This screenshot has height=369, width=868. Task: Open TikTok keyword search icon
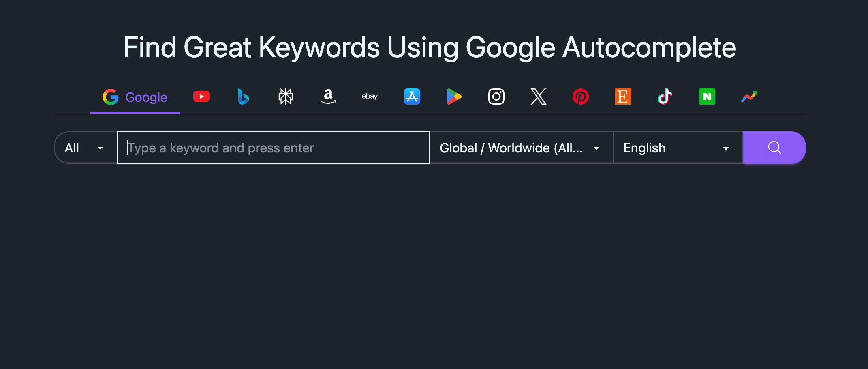point(665,97)
